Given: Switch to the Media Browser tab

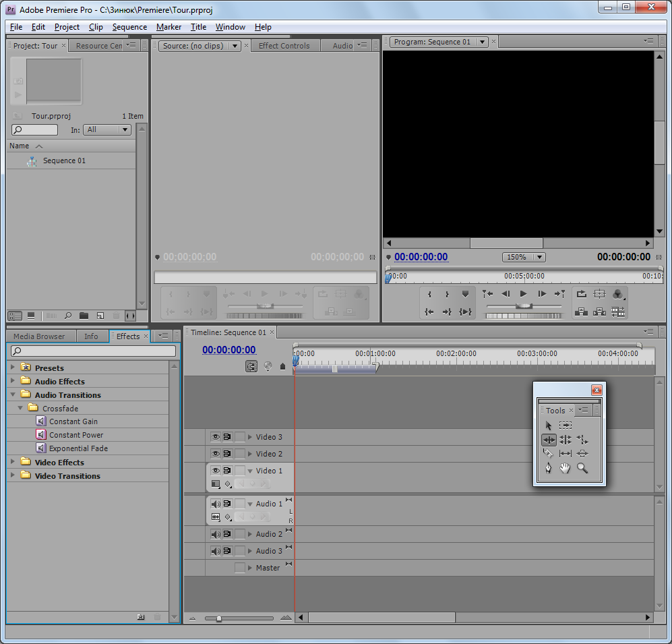Looking at the screenshot, I should (39, 336).
